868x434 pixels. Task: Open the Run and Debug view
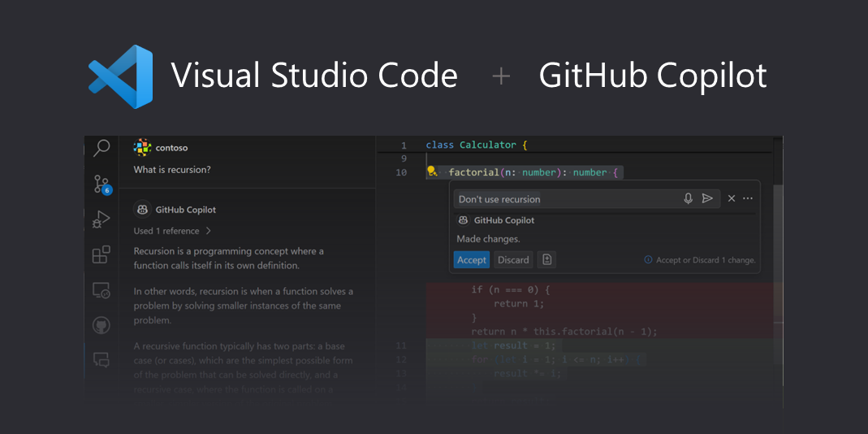(x=101, y=219)
